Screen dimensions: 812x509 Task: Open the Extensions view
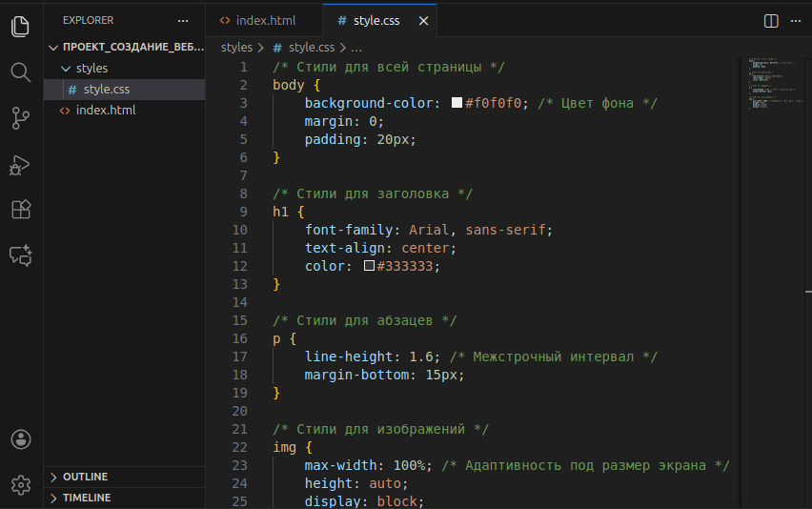[21, 210]
